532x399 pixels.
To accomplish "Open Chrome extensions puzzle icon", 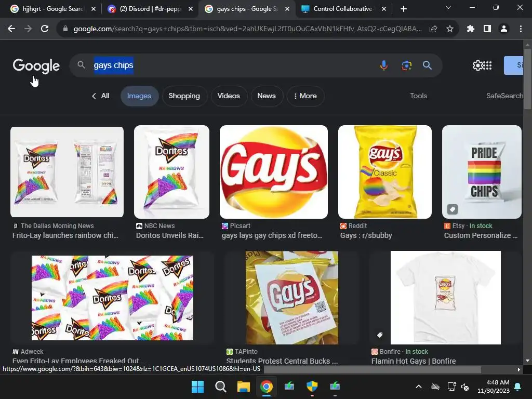I will coord(470,29).
